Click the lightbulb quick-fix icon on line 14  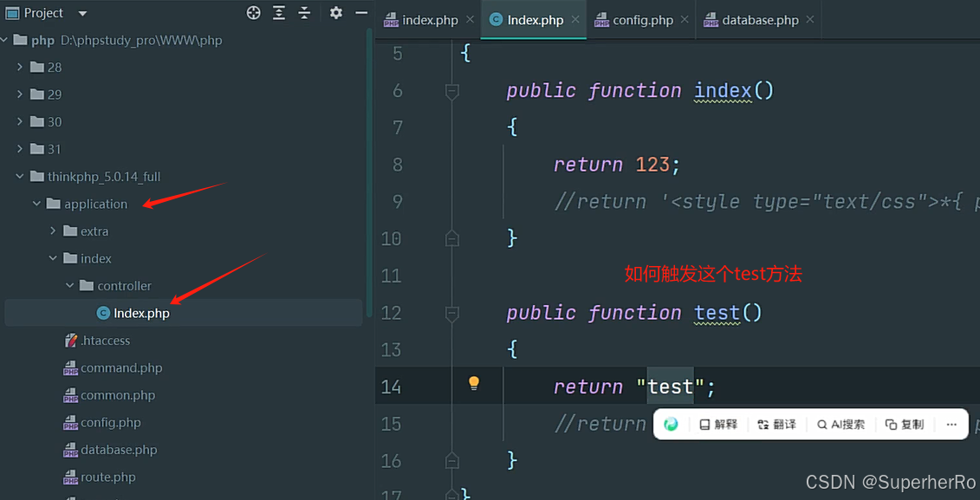[x=474, y=383]
